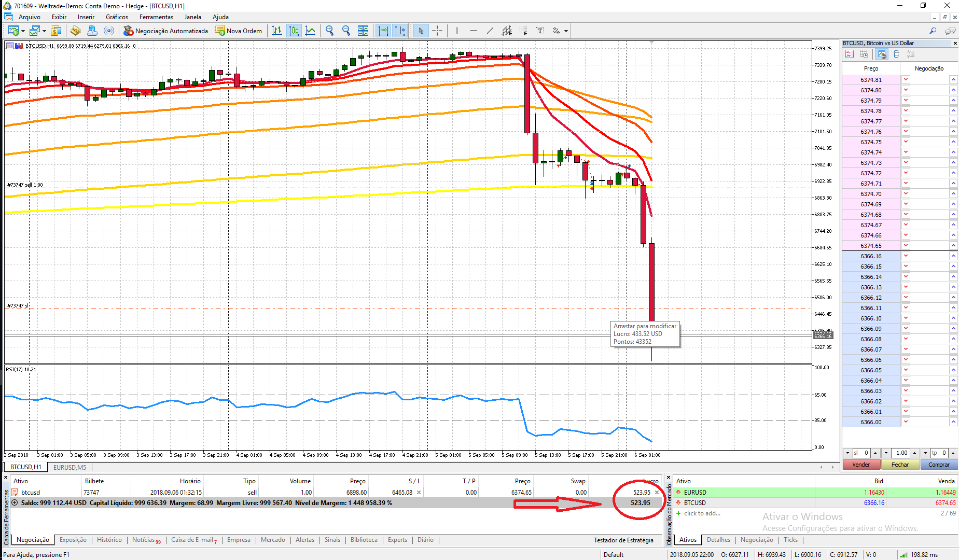Toggle chart shift from right border
The height and width of the screenshot is (560, 959).
click(x=400, y=31)
